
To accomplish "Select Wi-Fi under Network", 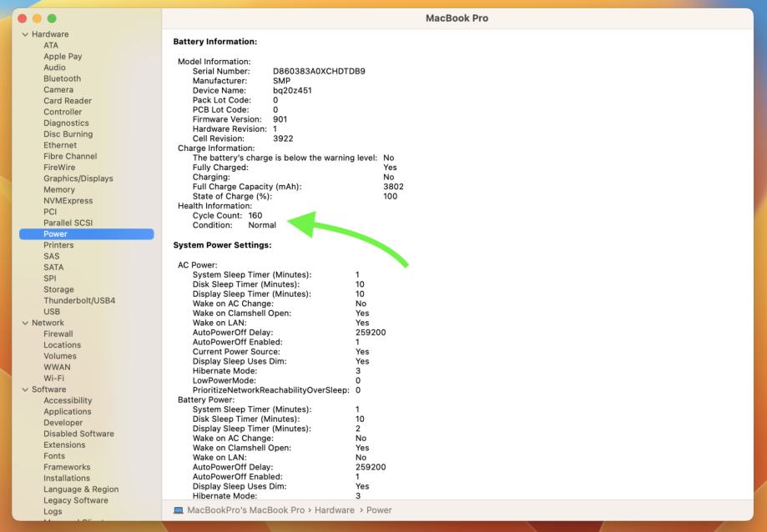I will click(x=53, y=378).
